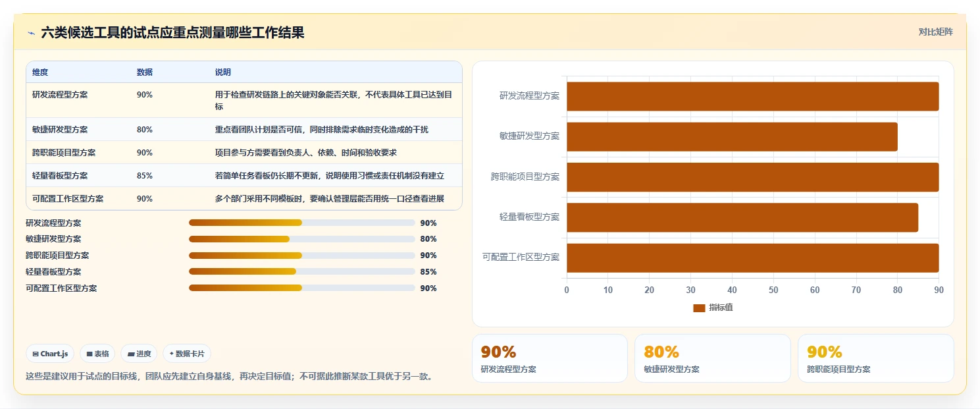The image size is (980, 409).
Task: Click the 跨职能项目型方案 progress bar
Action: click(301, 256)
